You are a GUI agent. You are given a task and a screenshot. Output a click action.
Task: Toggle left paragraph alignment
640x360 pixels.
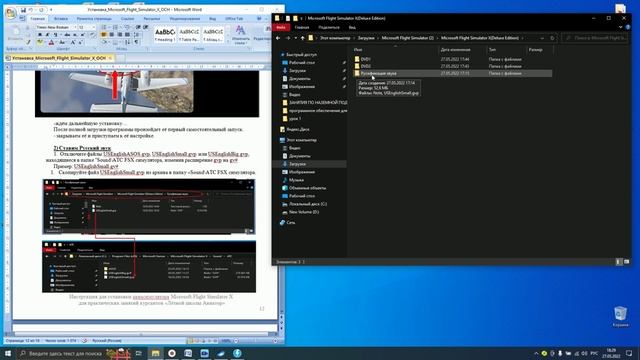103,35
